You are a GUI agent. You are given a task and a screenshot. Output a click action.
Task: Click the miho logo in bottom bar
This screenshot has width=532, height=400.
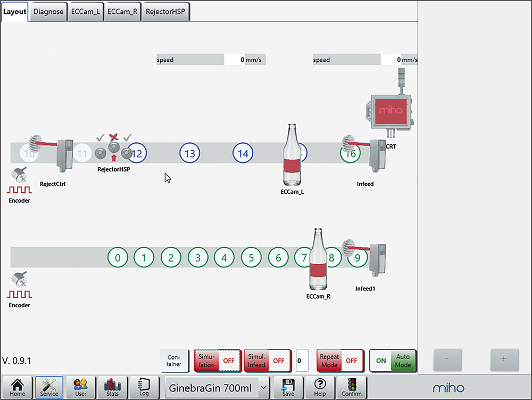click(x=448, y=388)
